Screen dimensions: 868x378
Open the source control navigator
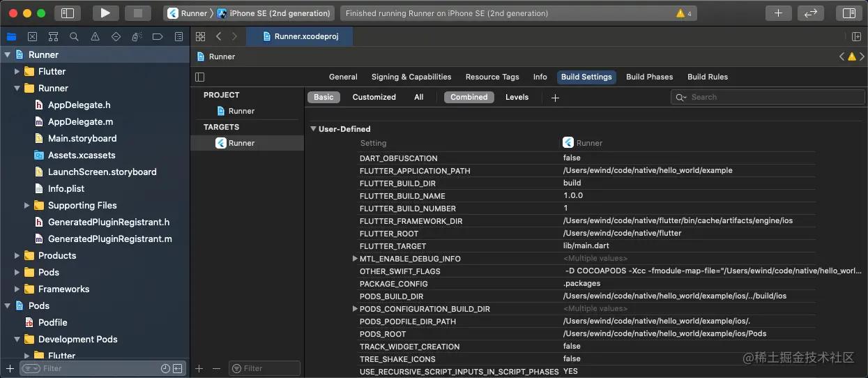(32, 36)
